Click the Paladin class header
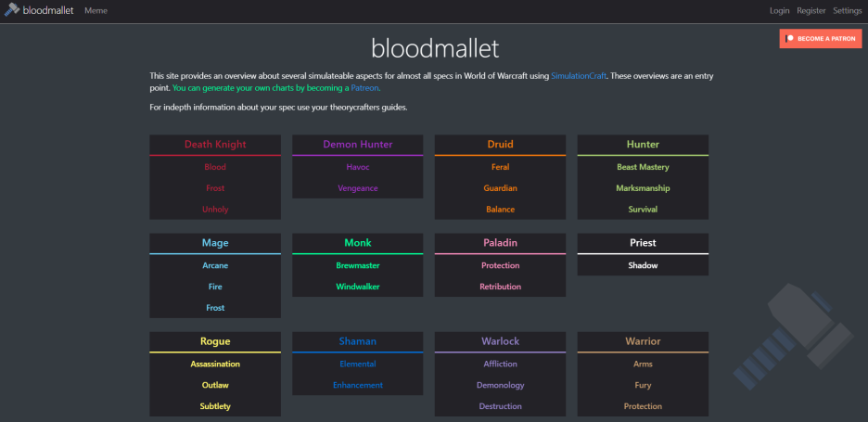The height and width of the screenshot is (422, 868). (500, 243)
